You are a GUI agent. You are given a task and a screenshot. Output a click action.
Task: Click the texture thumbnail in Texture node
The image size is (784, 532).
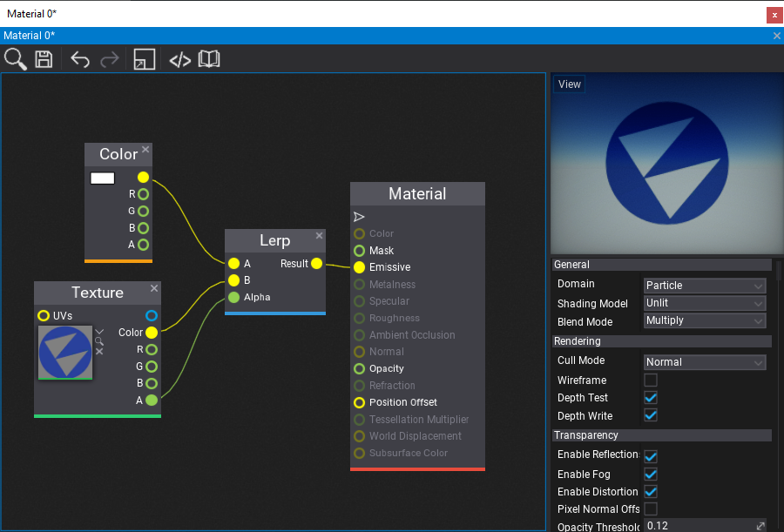[x=65, y=353]
